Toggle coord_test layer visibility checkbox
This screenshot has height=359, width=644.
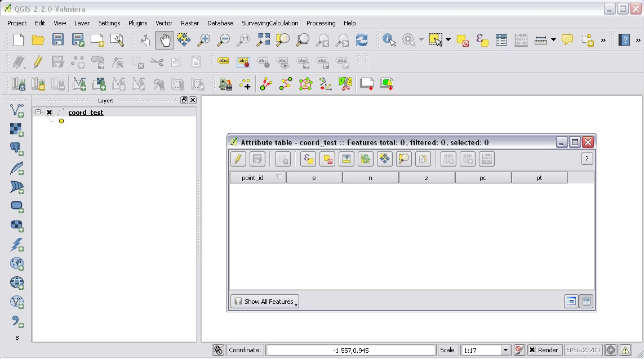(49, 113)
